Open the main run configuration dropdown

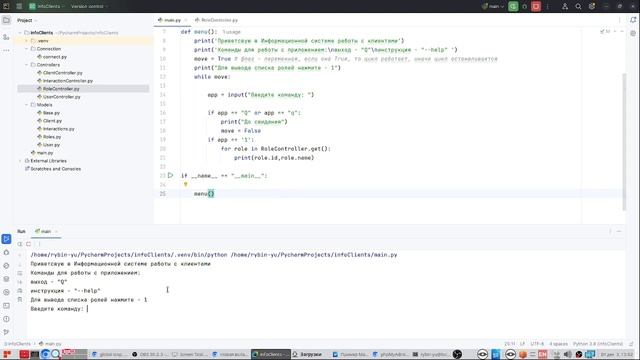493,6
